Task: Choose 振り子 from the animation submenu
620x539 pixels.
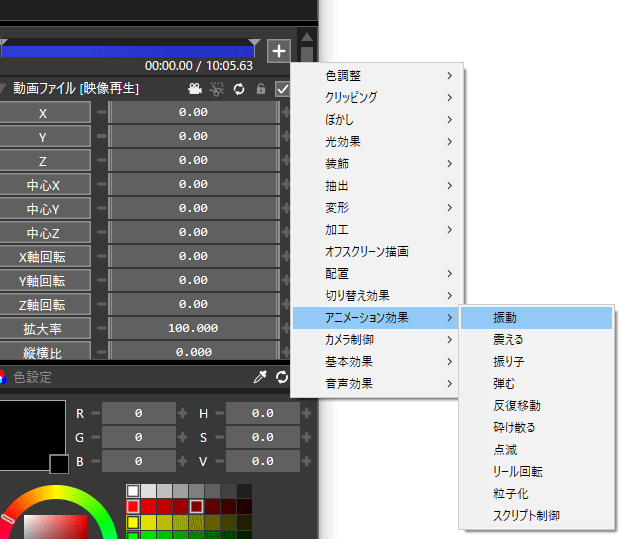Action: (537, 361)
